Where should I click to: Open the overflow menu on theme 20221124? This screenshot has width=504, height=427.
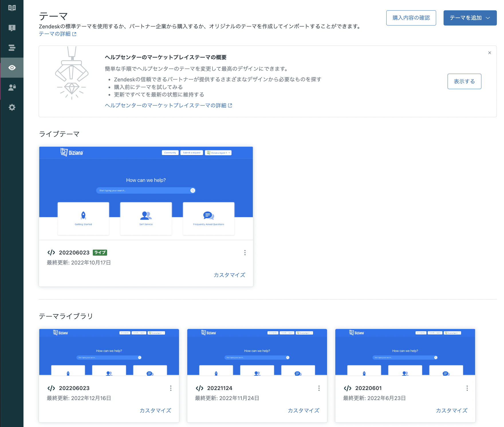pos(319,388)
